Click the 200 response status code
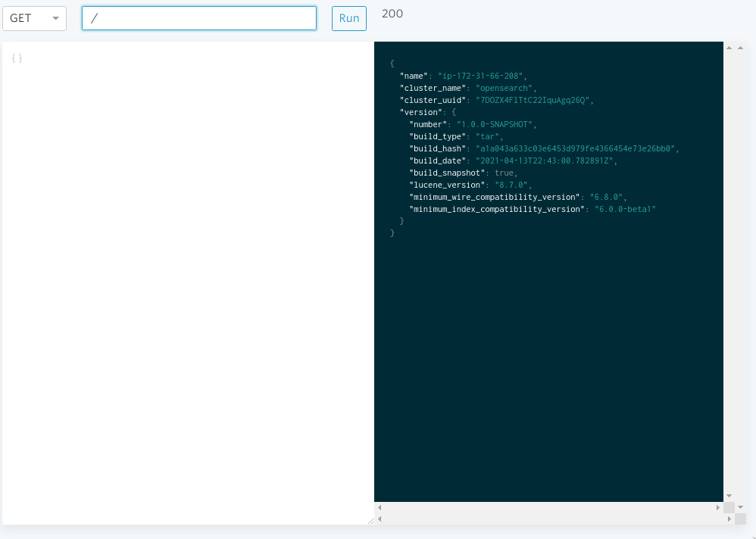Image resolution: width=756 pixels, height=539 pixels. click(x=392, y=14)
